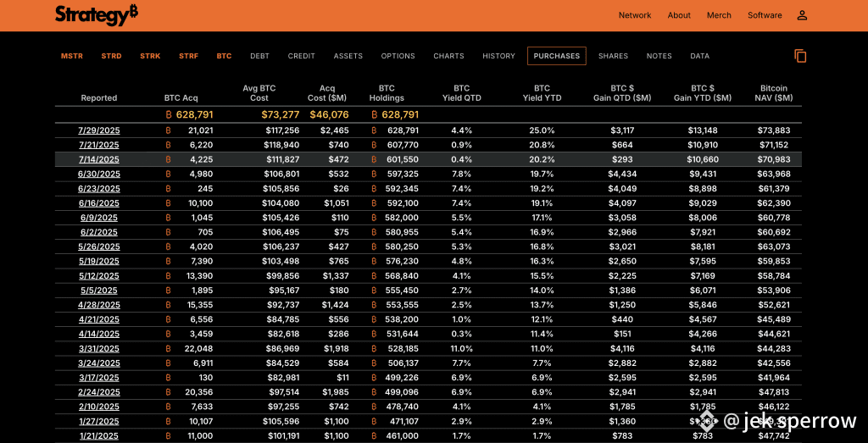The image size is (868, 443).
Task: Open the 4/28/2025 report link
Action: [99, 305]
